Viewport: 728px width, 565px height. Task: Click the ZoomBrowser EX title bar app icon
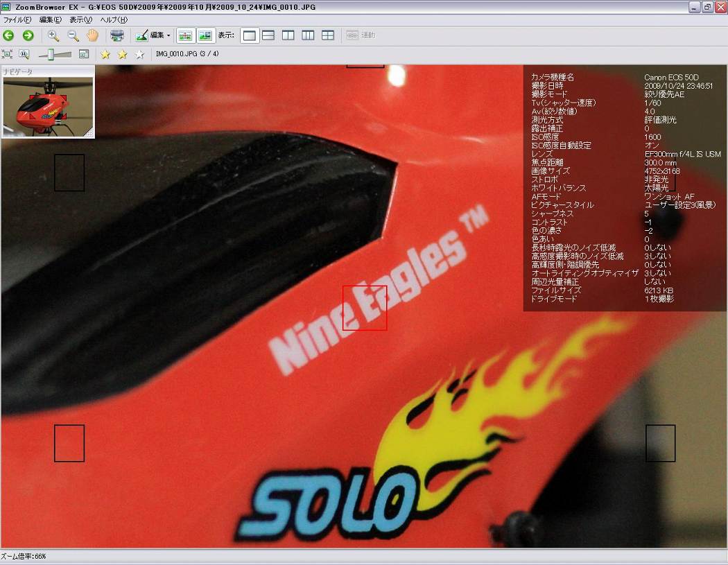click(x=6, y=6)
